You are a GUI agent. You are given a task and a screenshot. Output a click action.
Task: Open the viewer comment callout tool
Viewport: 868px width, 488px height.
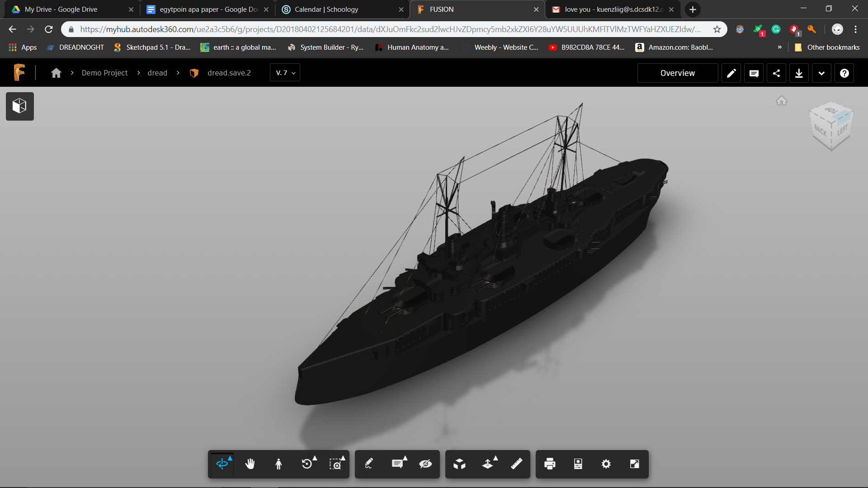click(x=398, y=464)
